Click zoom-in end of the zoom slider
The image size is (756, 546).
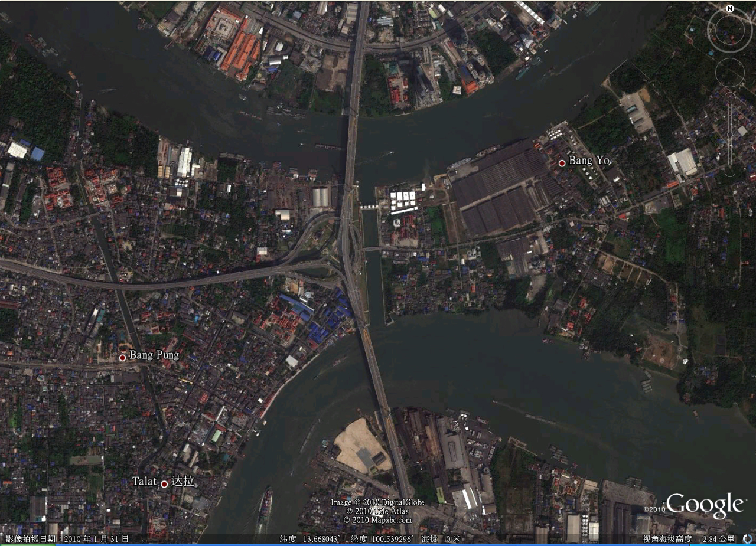pyautogui.click(x=730, y=98)
